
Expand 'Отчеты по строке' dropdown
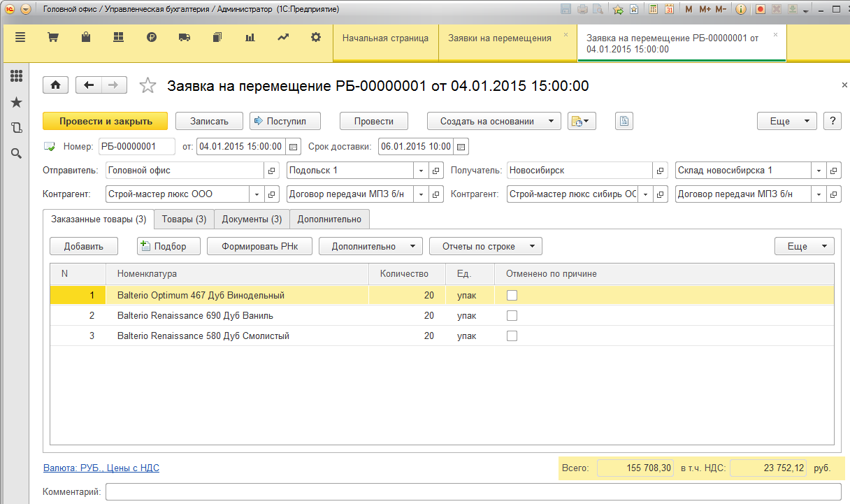[486, 246]
